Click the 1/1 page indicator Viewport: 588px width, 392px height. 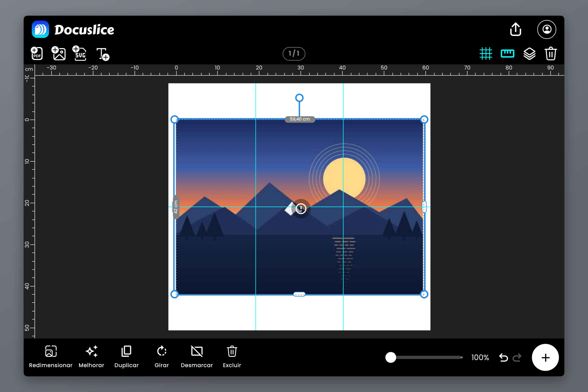(x=294, y=54)
